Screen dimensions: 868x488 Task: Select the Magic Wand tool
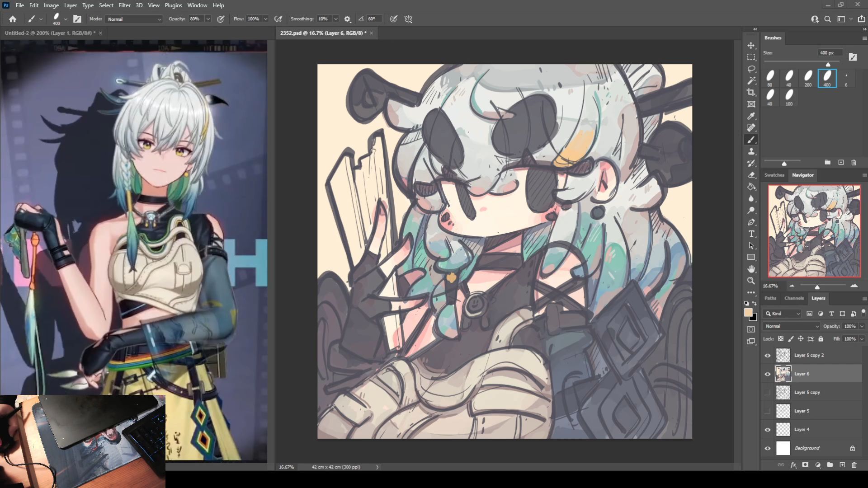tap(751, 81)
